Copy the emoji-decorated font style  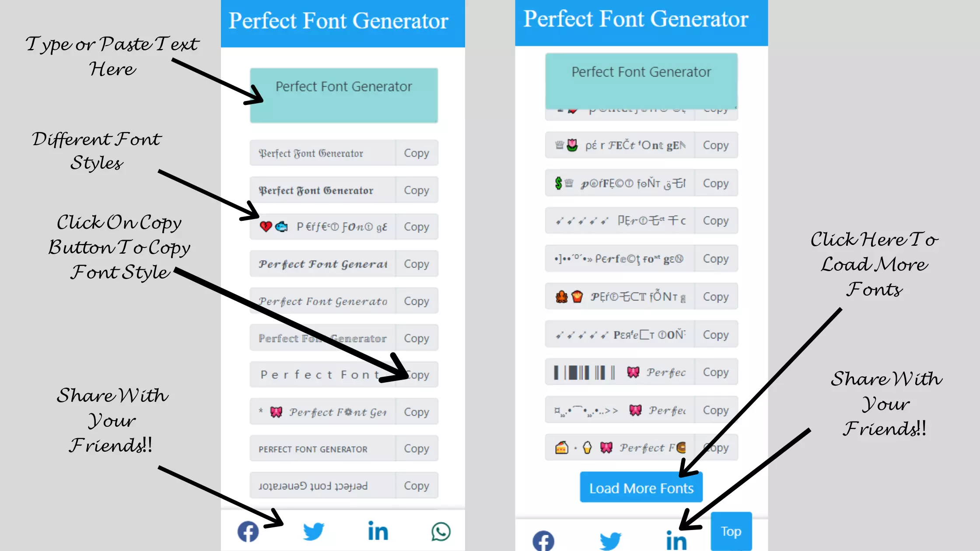pyautogui.click(x=416, y=227)
